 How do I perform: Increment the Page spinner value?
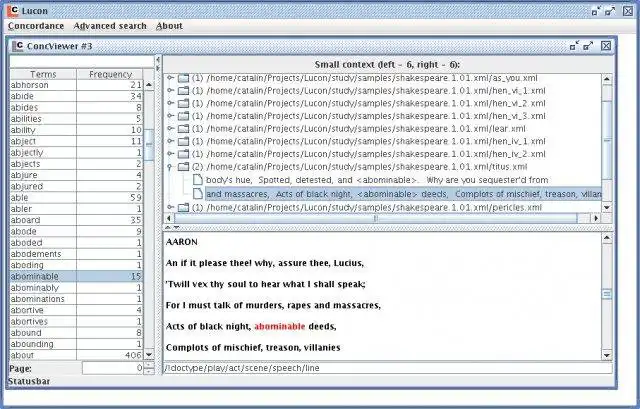pyautogui.click(x=149, y=365)
